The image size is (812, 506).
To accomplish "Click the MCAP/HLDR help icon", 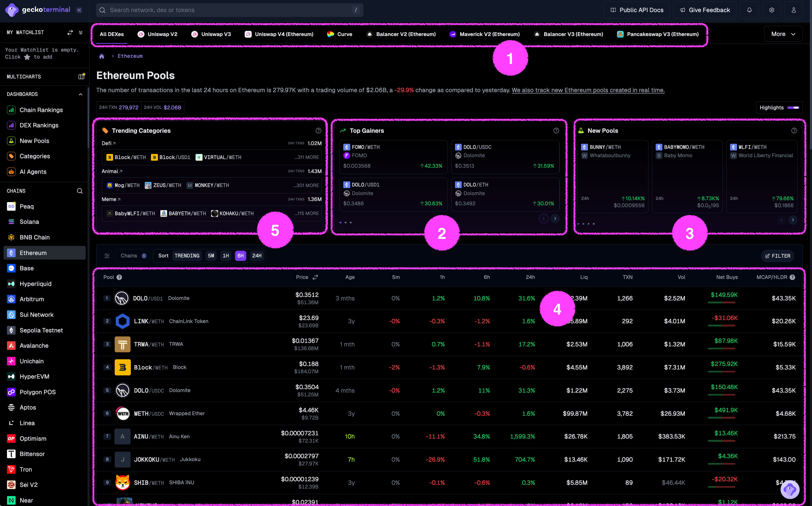I will 792,277.
